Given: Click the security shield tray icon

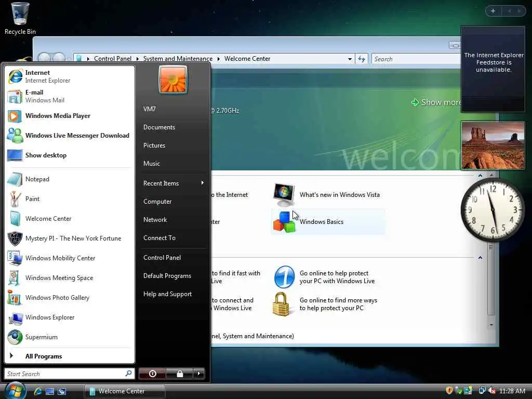Looking at the screenshot, I should click(x=449, y=391).
